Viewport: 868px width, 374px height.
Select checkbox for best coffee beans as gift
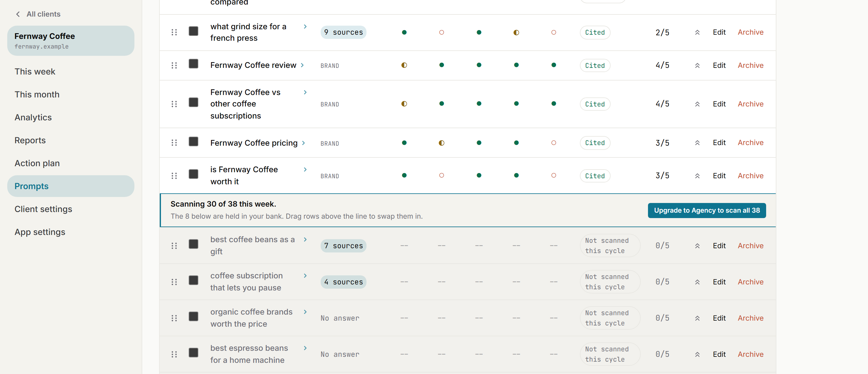pos(193,244)
